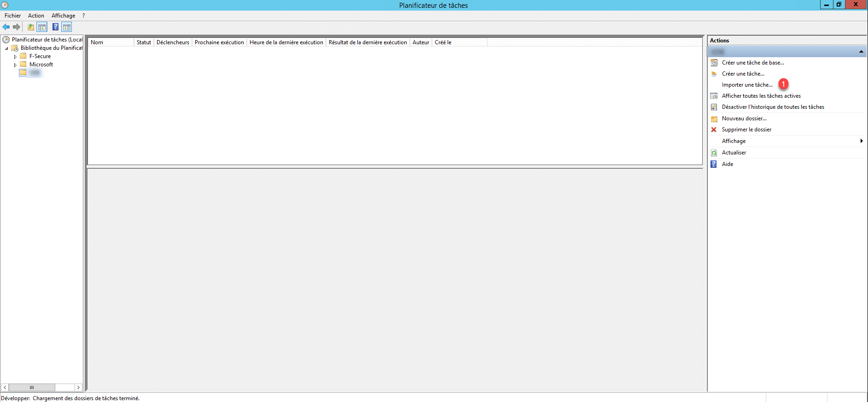Expand the F-Secure folder tree arrow
Screen dimensions: 868x402
click(x=15, y=57)
